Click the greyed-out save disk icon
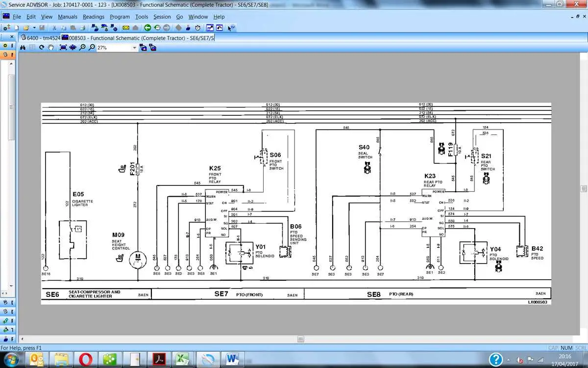Screen dimensions: 588x368 point(42,27)
